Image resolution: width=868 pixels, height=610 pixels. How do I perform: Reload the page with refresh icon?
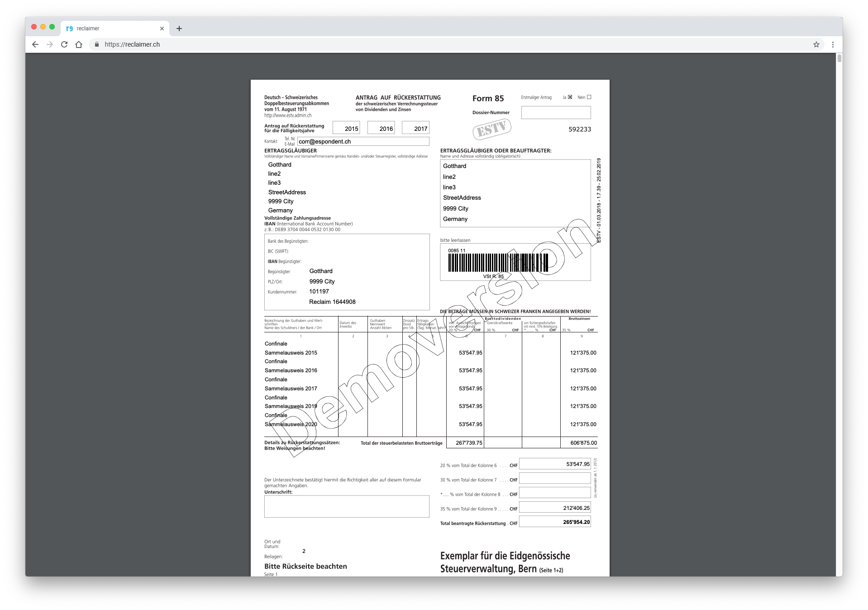(x=64, y=44)
